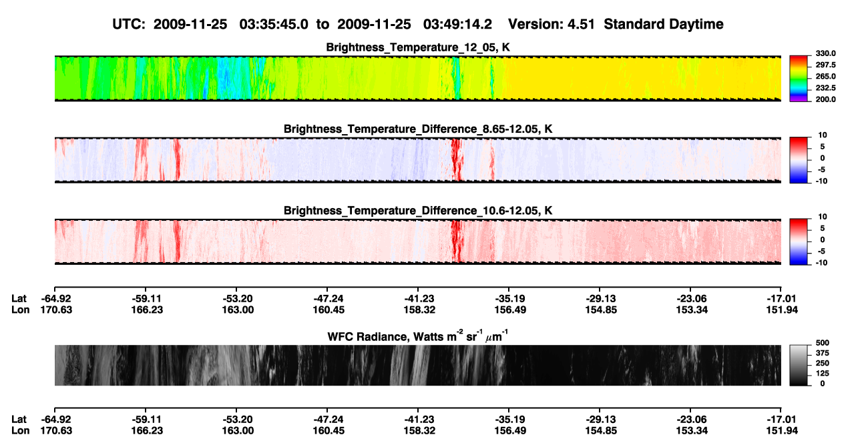
Task: Click the 265.0 colorbar label
Action: point(826,76)
